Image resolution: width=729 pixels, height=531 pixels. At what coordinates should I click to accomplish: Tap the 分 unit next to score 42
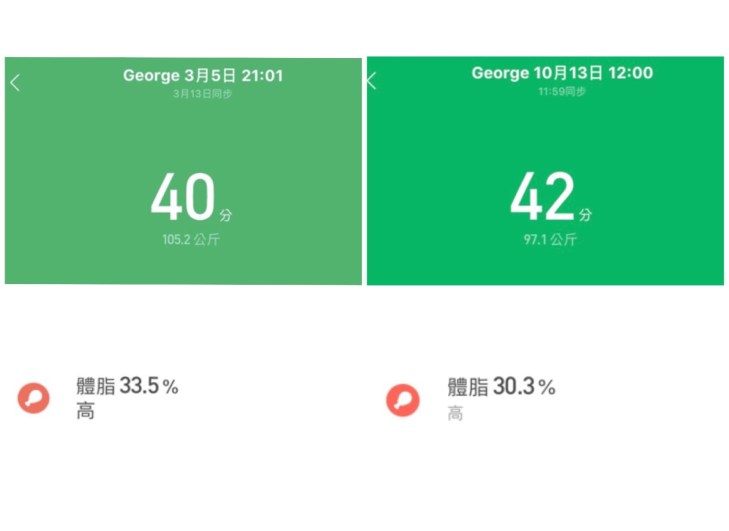585,215
